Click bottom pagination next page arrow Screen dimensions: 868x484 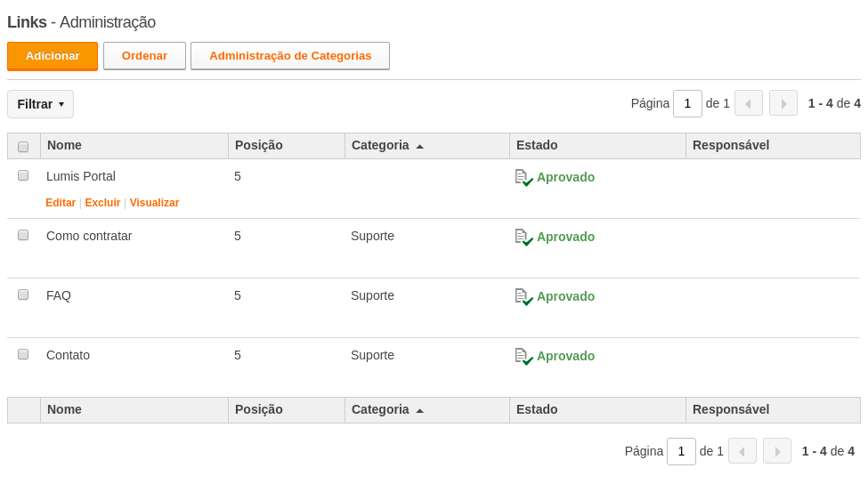(x=777, y=451)
